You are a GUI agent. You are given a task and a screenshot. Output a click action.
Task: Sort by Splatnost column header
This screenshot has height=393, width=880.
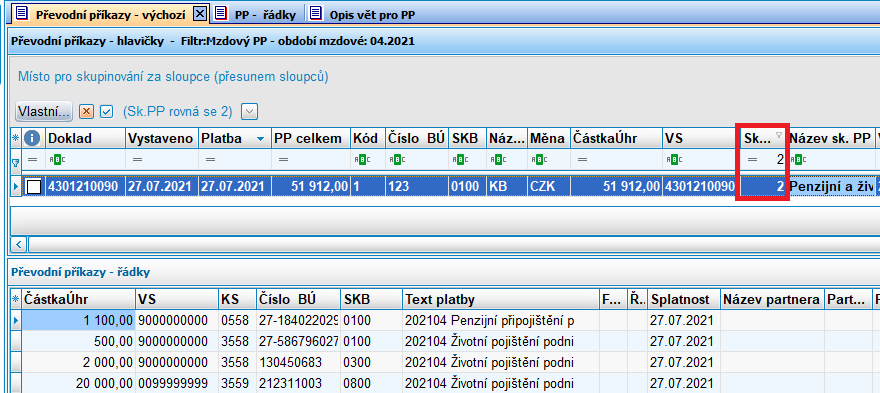[x=683, y=300]
